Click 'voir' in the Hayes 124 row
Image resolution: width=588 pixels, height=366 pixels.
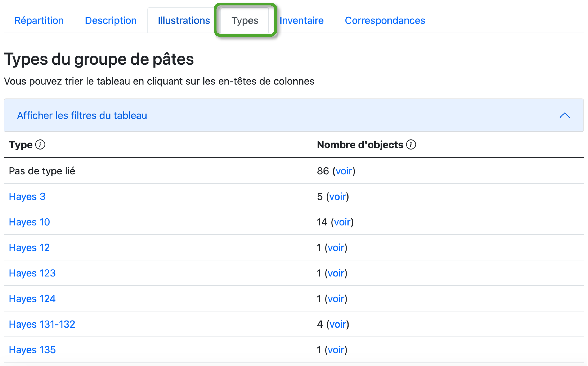(336, 299)
